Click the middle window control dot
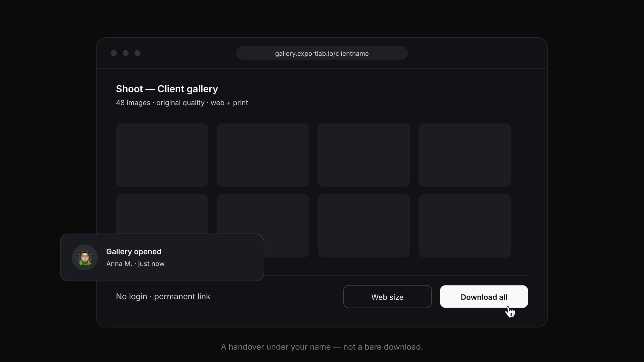 (x=126, y=53)
